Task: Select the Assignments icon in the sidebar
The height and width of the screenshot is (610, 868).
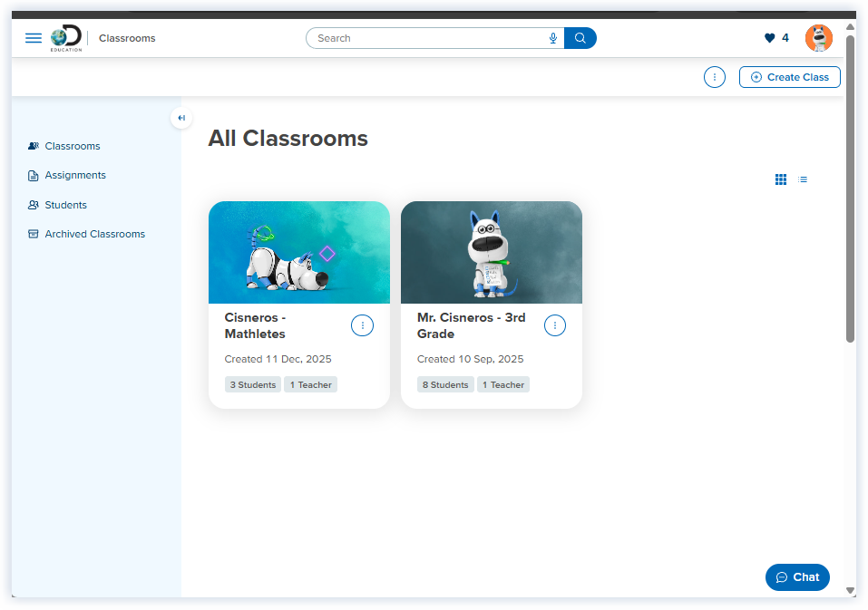Action: click(x=34, y=175)
